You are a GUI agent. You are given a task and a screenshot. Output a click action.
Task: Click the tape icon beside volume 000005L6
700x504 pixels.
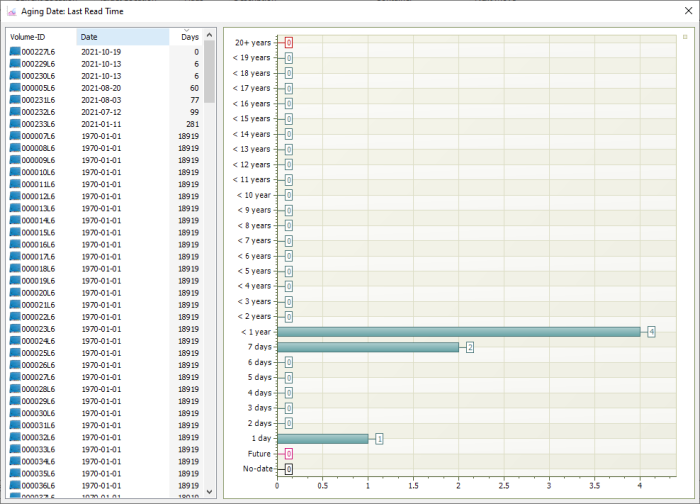tap(15, 88)
